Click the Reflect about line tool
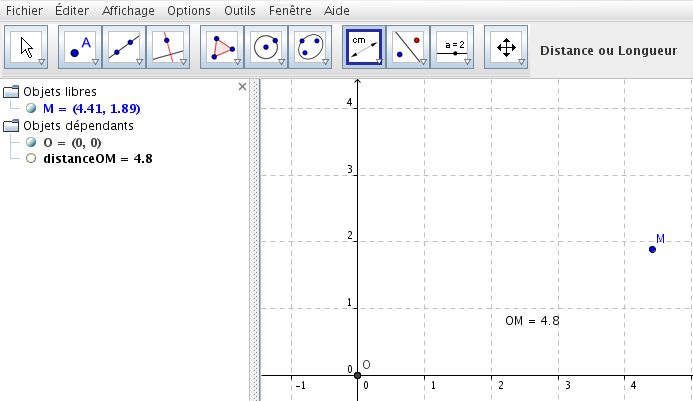This screenshot has height=401, width=693. 408,47
